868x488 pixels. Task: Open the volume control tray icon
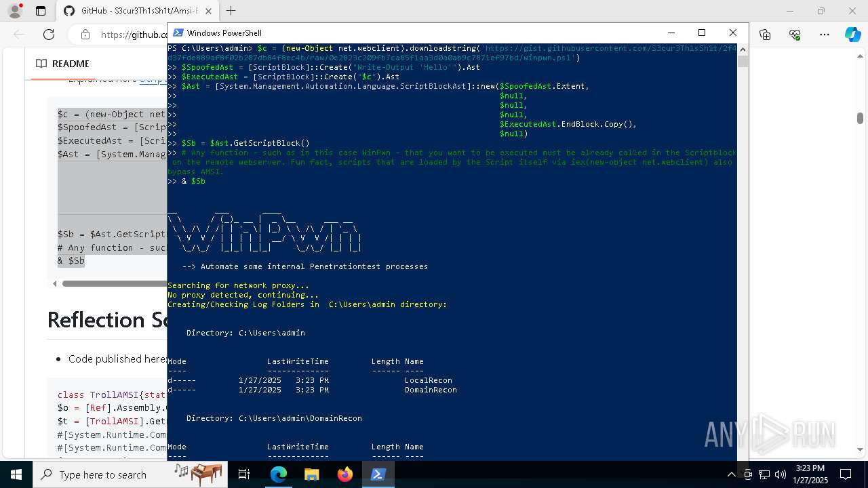point(781,474)
